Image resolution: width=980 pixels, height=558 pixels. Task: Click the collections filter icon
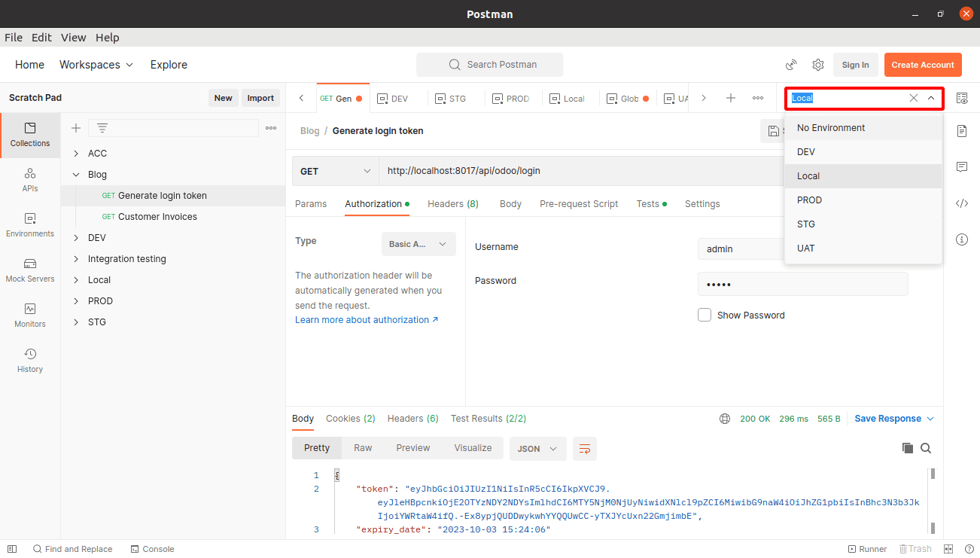(x=102, y=128)
